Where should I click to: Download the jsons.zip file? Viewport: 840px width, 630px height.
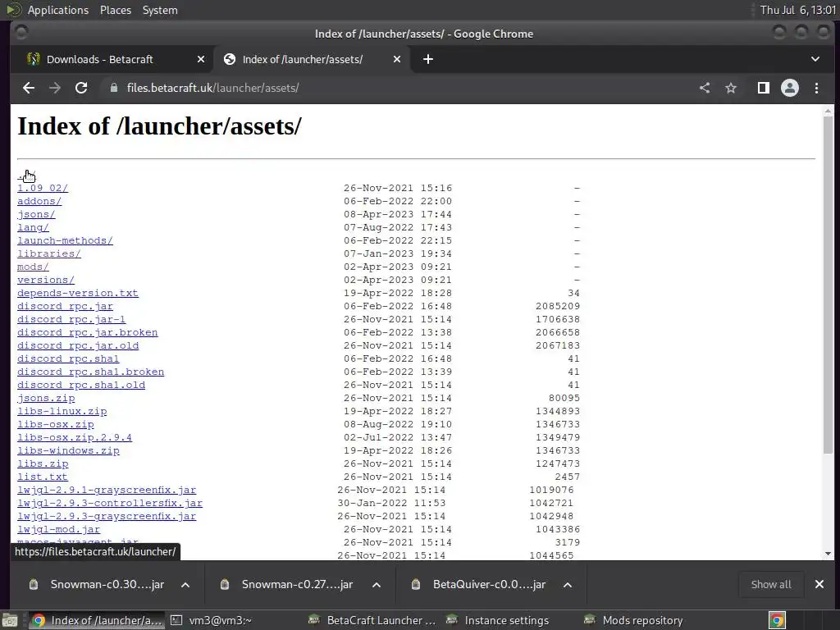[46, 398]
